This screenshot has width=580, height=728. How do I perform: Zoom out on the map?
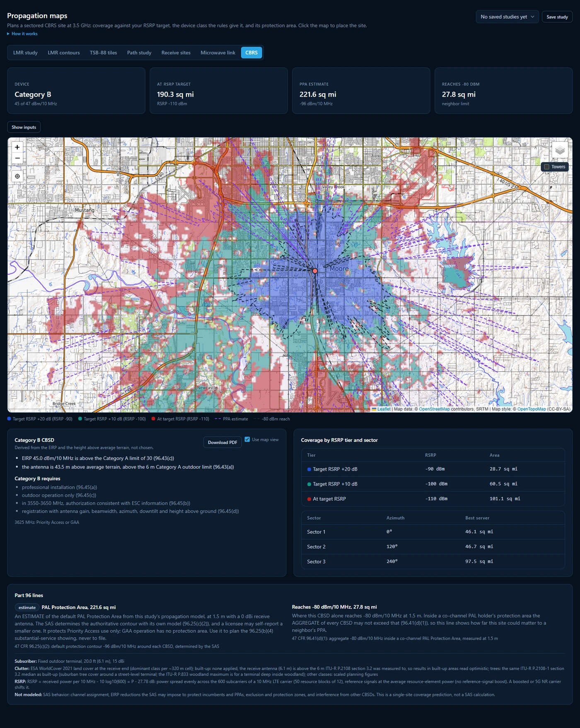17,158
